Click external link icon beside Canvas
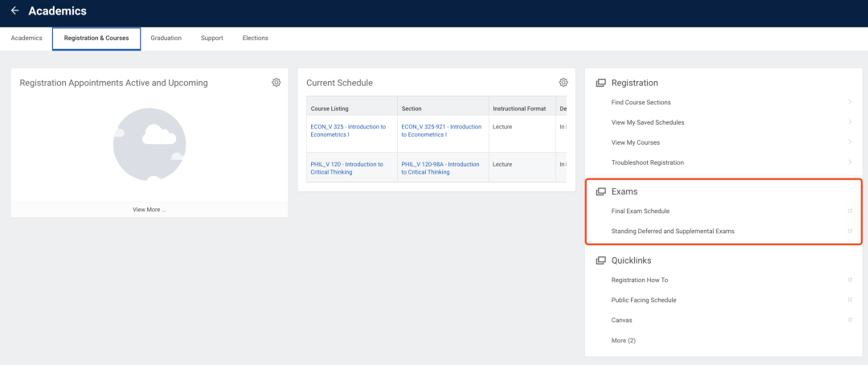This screenshot has width=868, height=365. point(850,320)
